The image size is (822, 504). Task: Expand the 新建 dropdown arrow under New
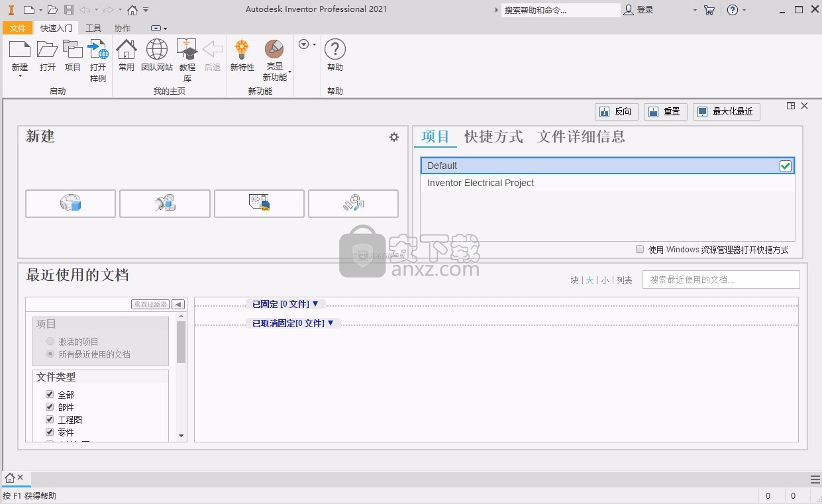20,76
